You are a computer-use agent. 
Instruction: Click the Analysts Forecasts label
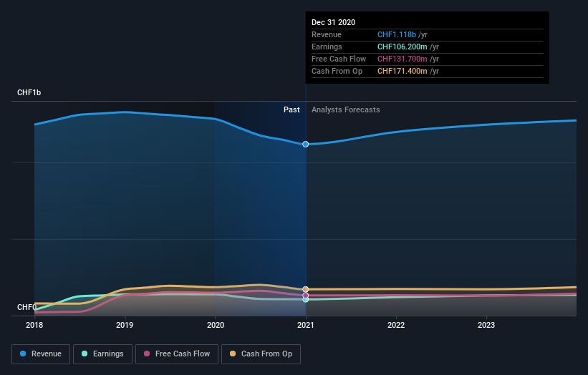[345, 109]
